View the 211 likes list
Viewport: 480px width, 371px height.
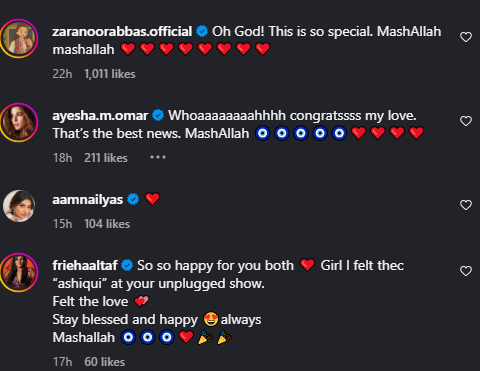pyautogui.click(x=106, y=158)
